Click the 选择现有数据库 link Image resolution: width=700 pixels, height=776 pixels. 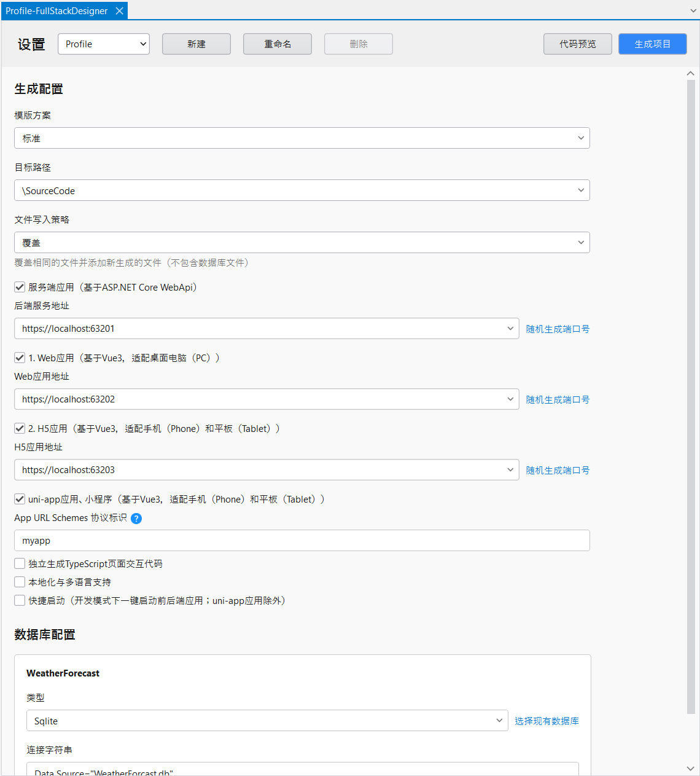pyautogui.click(x=546, y=721)
